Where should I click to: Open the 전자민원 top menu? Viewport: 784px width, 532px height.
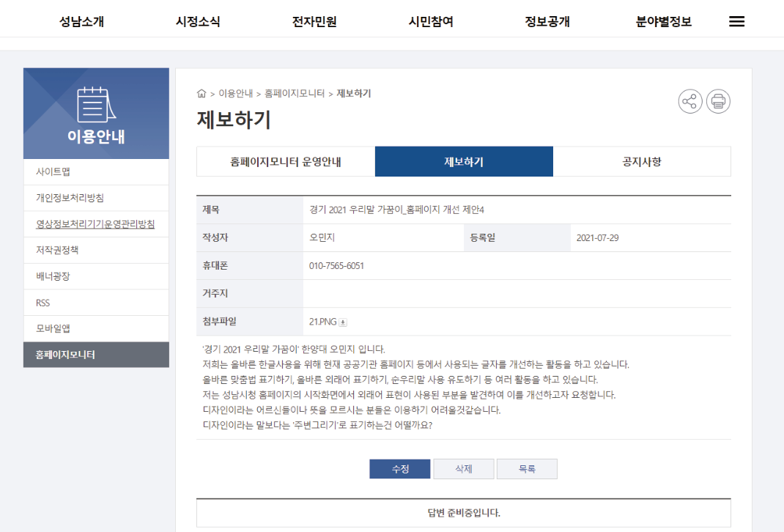tap(314, 22)
